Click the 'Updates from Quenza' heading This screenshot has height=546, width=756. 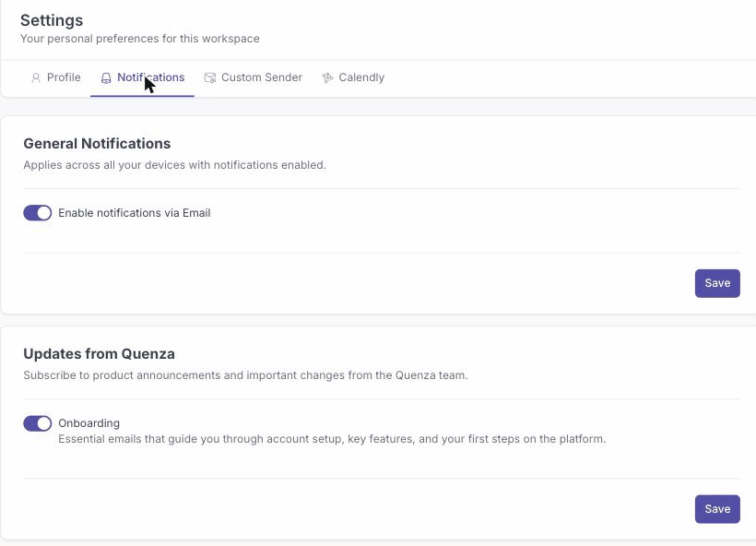[x=99, y=353]
